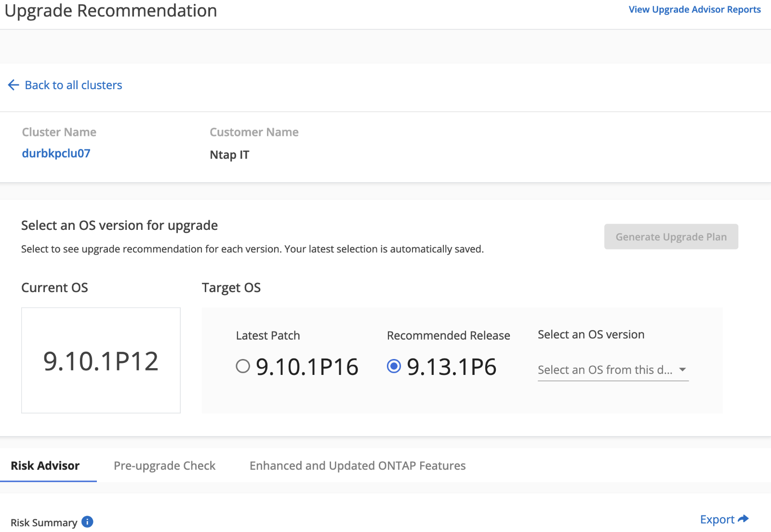The image size is (771, 532).
Task: Open cluster durbkpclu07 link
Action: (56, 153)
